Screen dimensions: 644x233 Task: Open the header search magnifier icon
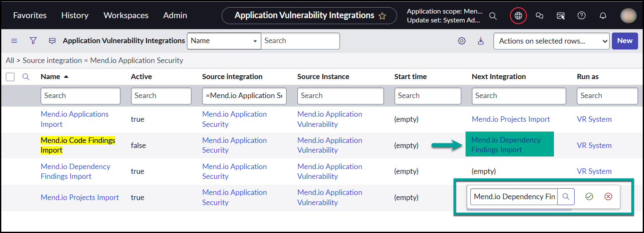coord(493,16)
